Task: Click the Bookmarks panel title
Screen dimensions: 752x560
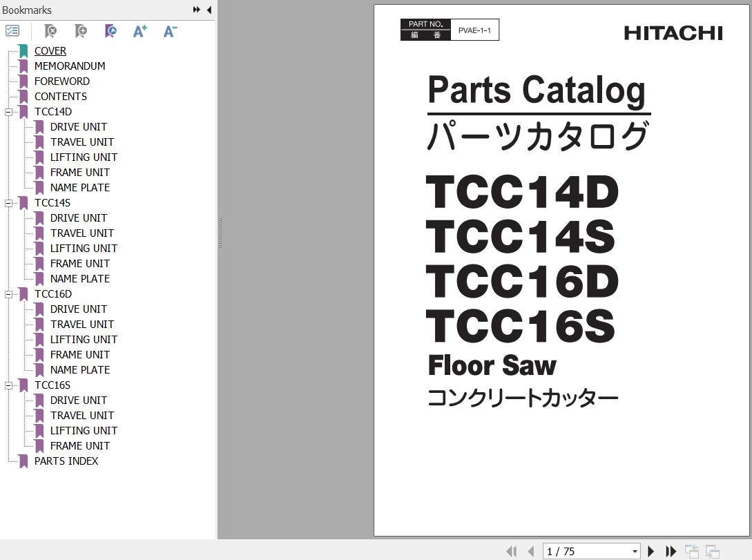Action: tap(27, 10)
